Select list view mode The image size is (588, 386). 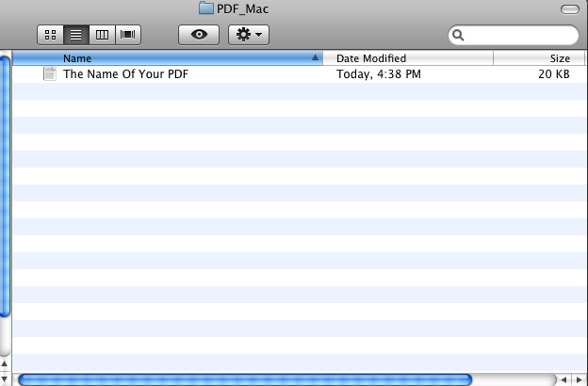[x=76, y=35]
